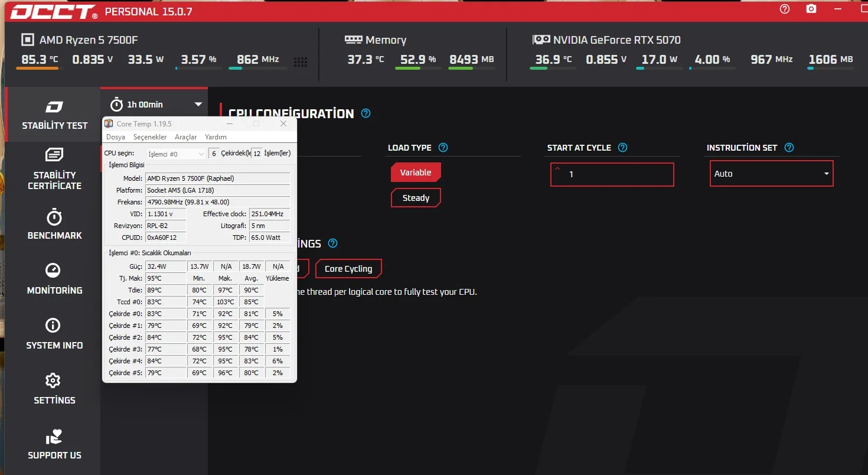Open the OCCT help icon in the title bar
The image size is (868, 475).
(785, 9)
